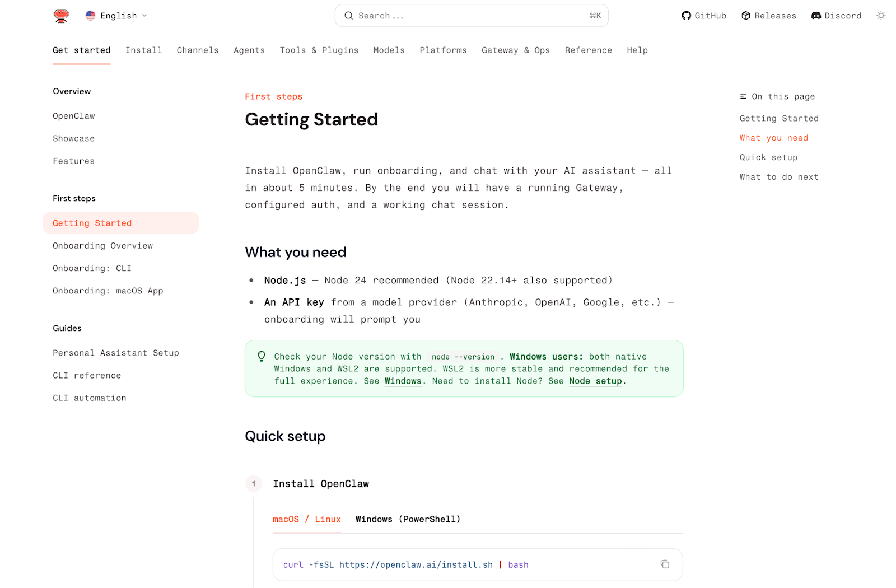Focus the Search input field
Screen dimensions: 896x588
[470, 16]
